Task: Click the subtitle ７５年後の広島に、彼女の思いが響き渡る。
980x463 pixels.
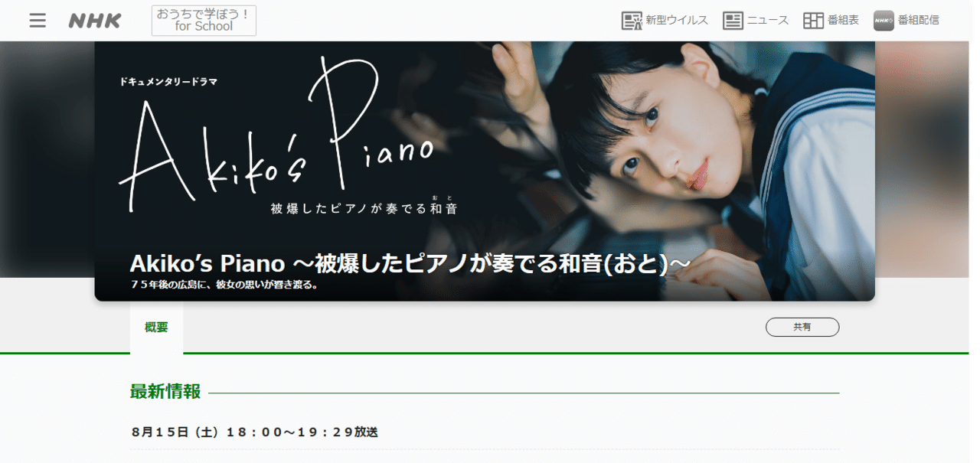Action: point(224,285)
